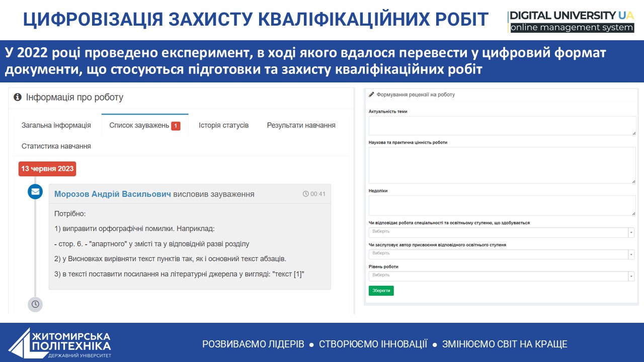
Task: Click the grey clock icon ending the timeline
Action: click(35, 304)
